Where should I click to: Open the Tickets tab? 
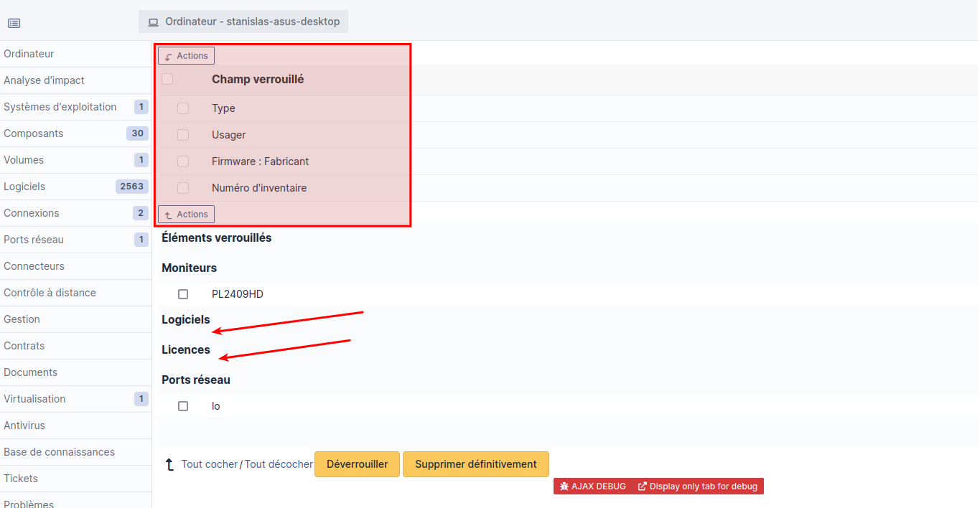tap(75, 479)
